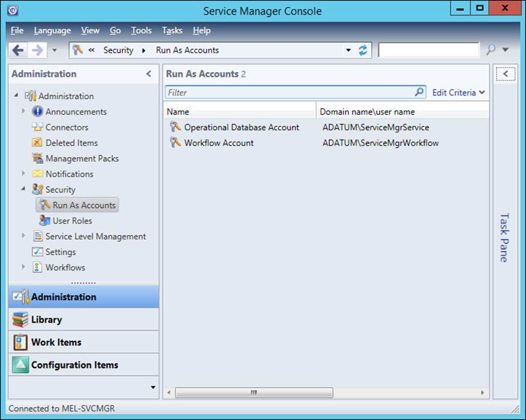526x420 pixels.
Task: Open the Go menu
Action: click(115, 31)
